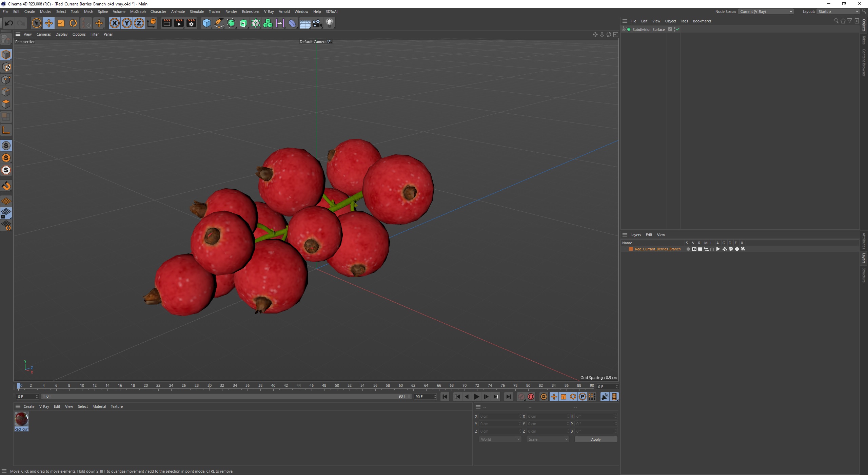Open MoGraph Cloner icon
This screenshot has height=475, width=868.
point(256,23)
